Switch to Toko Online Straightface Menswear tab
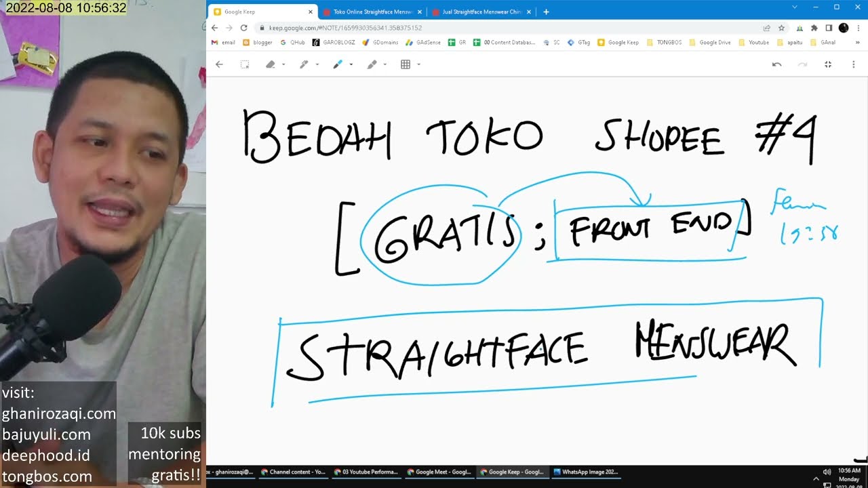Image resolution: width=868 pixels, height=488 pixels. pyautogui.click(x=373, y=12)
